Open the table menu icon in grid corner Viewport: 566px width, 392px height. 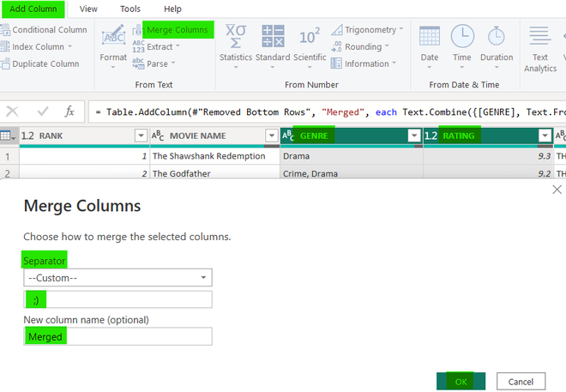[x=8, y=136]
